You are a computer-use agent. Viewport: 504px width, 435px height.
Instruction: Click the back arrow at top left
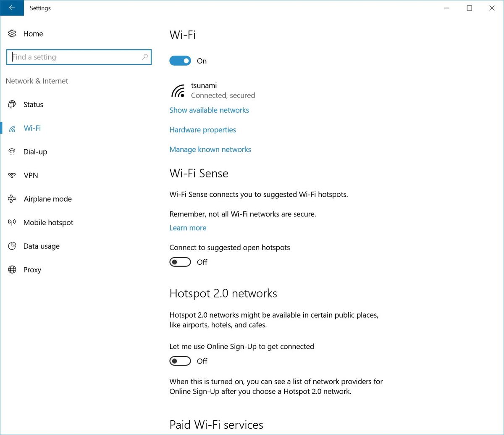click(x=11, y=8)
